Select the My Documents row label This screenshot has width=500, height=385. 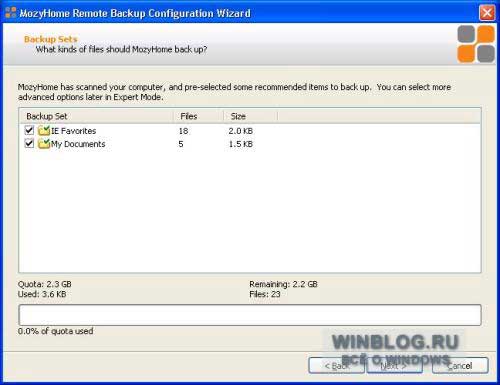point(78,144)
